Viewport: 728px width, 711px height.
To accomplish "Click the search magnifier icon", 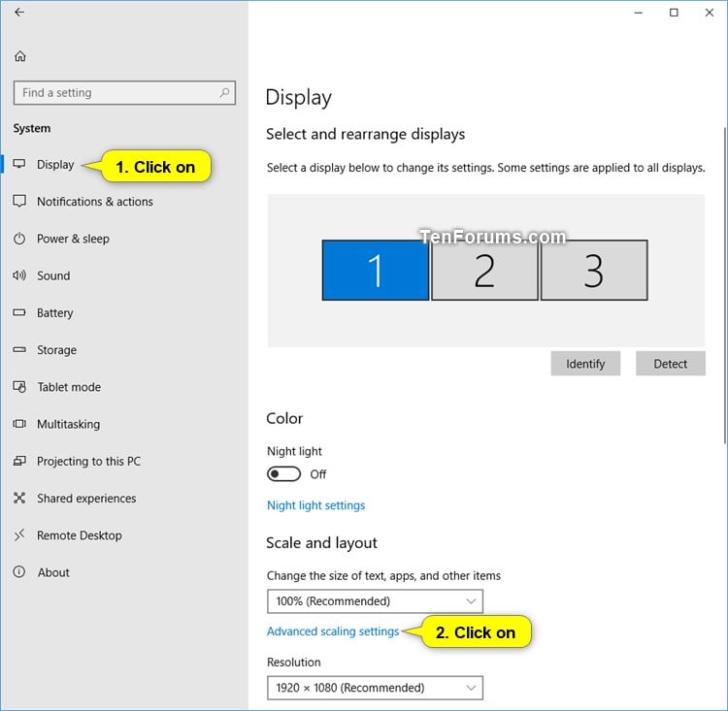I will click(225, 92).
